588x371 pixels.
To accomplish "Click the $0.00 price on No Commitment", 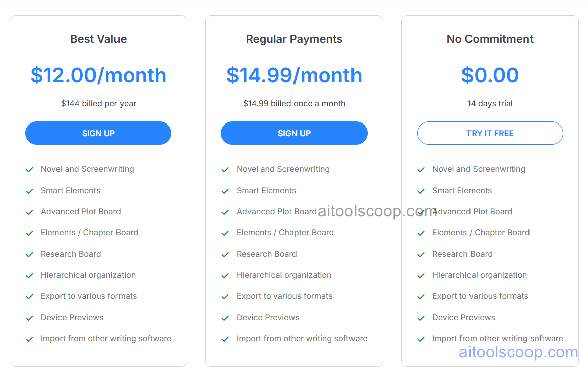I will coord(490,75).
